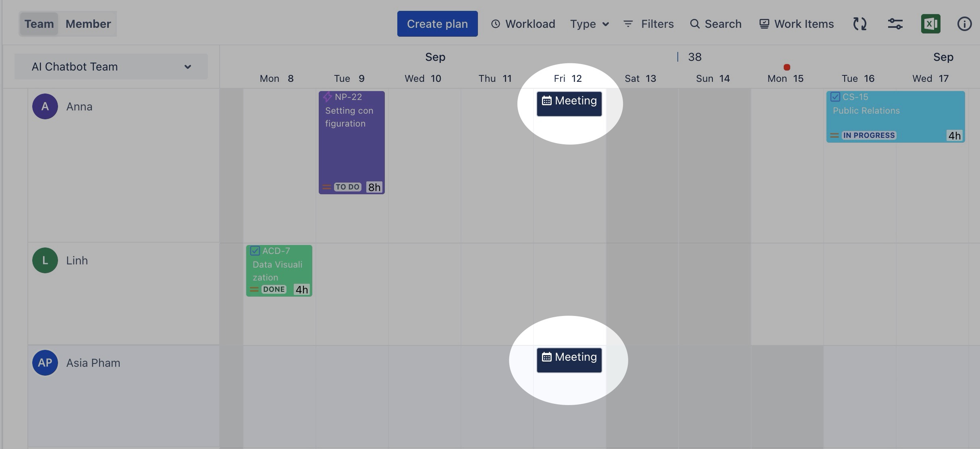Open the Work Items panel
Image resolution: width=980 pixels, height=449 pixels.
click(x=796, y=24)
